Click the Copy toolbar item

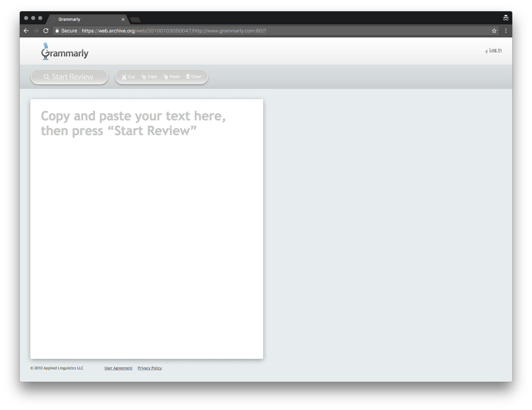(x=149, y=77)
